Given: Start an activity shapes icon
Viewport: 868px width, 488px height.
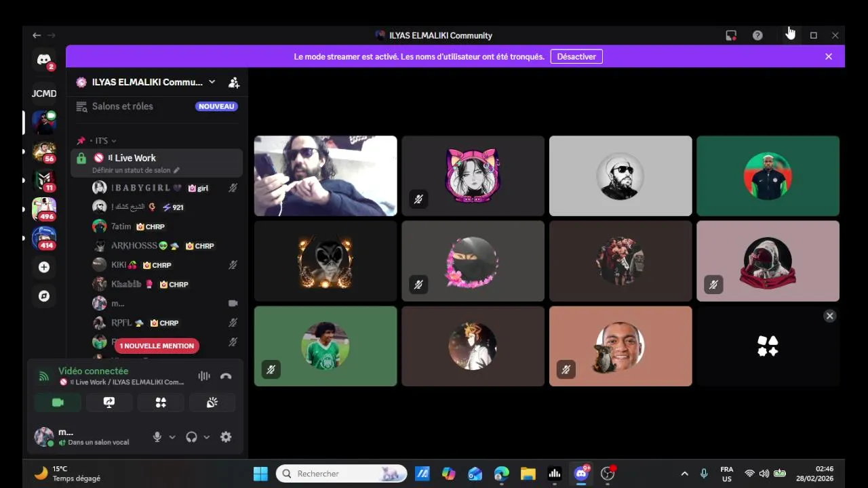Looking at the screenshot, I should click(161, 403).
